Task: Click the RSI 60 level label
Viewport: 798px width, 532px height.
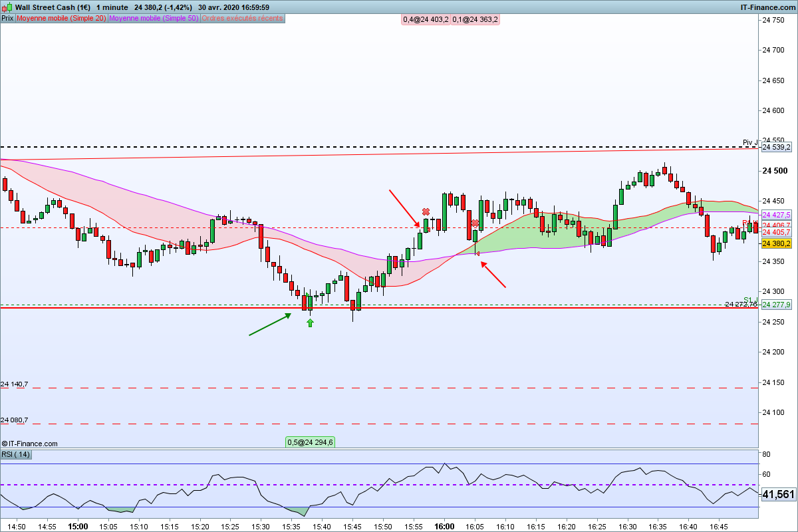Action: tap(766, 474)
